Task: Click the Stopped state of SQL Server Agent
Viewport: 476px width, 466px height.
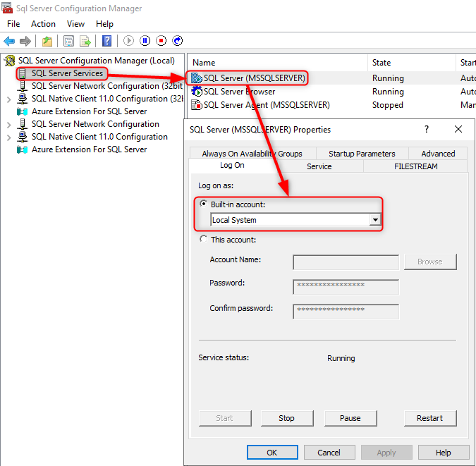Action: tap(388, 105)
